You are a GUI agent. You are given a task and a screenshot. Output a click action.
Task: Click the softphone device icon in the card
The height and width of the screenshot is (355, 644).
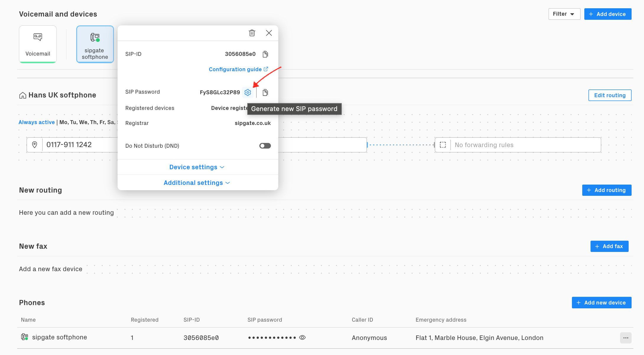95,37
